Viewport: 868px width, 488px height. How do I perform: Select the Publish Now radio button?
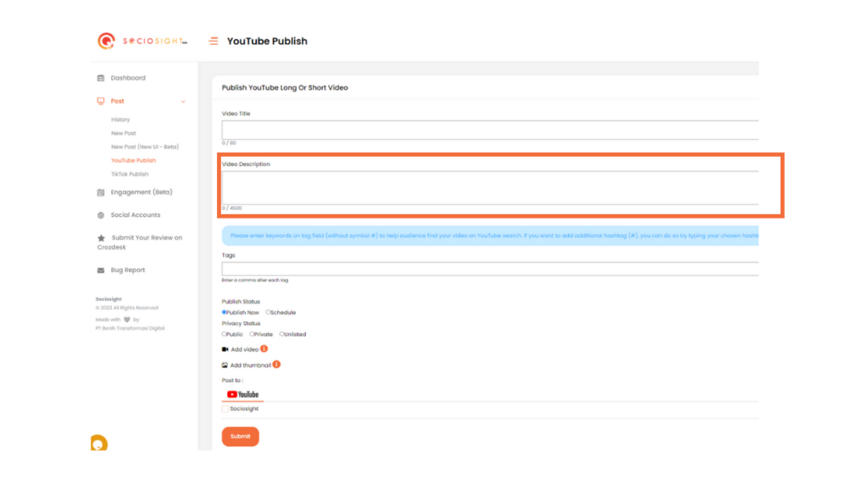pyautogui.click(x=224, y=313)
